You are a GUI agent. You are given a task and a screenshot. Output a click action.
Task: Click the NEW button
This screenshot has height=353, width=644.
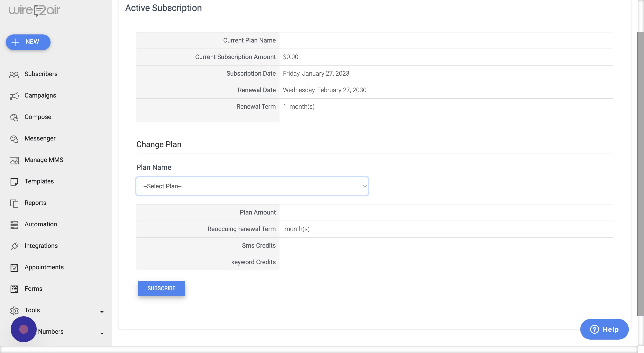pyautogui.click(x=28, y=42)
